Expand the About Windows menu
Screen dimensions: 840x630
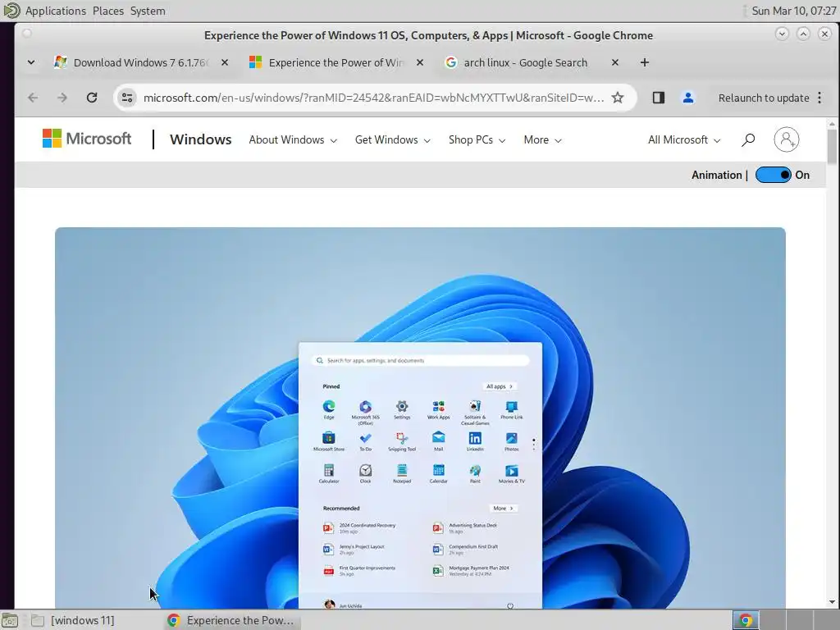tap(293, 139)
